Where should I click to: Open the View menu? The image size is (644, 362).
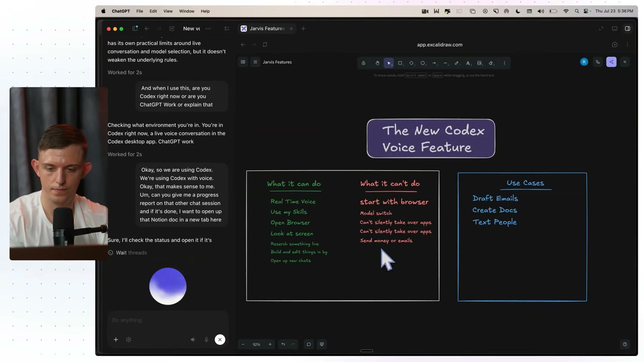168,11
